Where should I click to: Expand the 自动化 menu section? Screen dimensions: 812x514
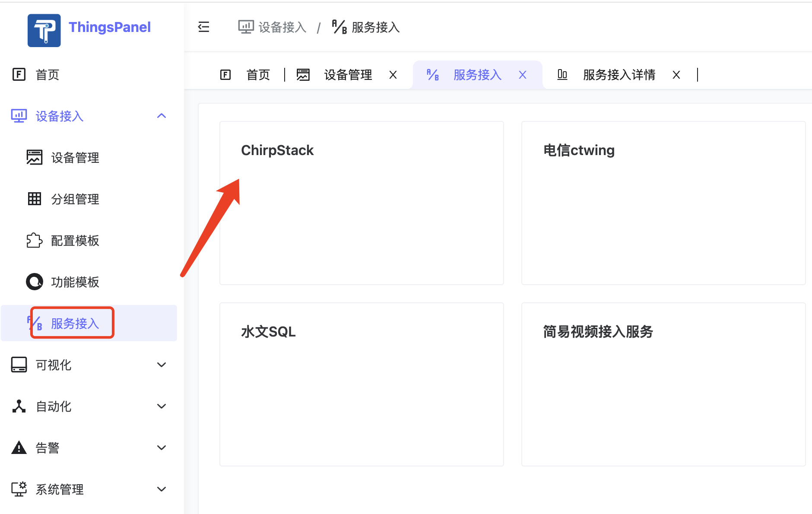(161, 406)
